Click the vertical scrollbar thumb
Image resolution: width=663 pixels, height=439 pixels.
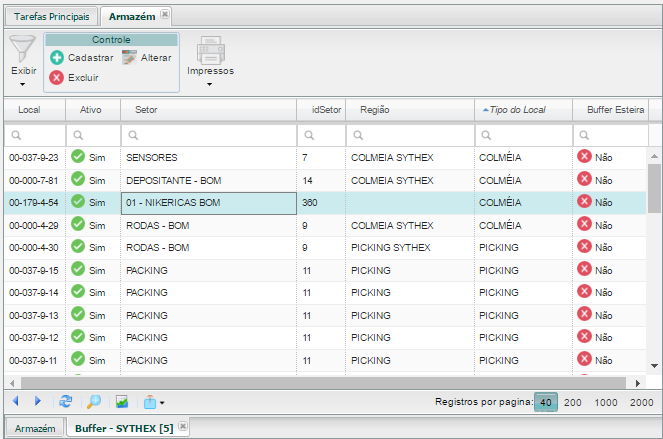[654, 188]
